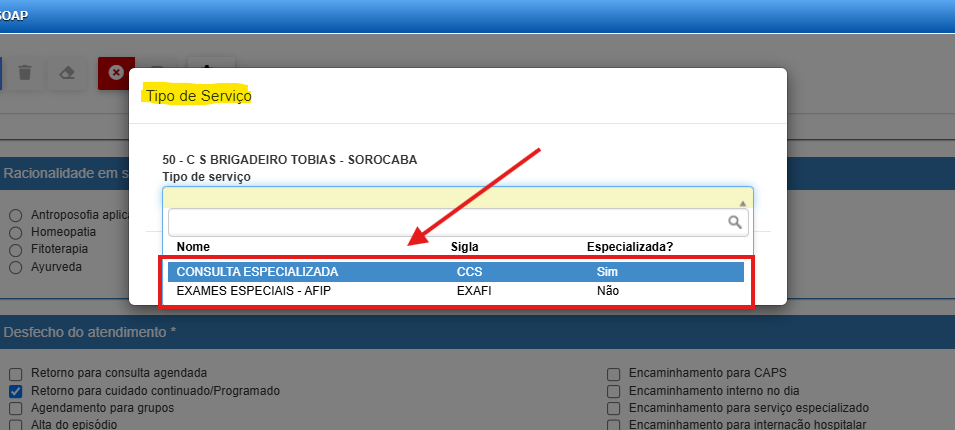
Task: Select CONSULTA ESPECIALIZADA service option
Action: (x=456, y=271)
